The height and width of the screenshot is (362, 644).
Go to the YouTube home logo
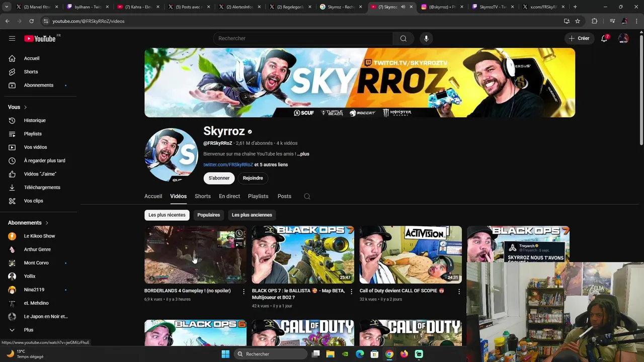tap(40, 39)
